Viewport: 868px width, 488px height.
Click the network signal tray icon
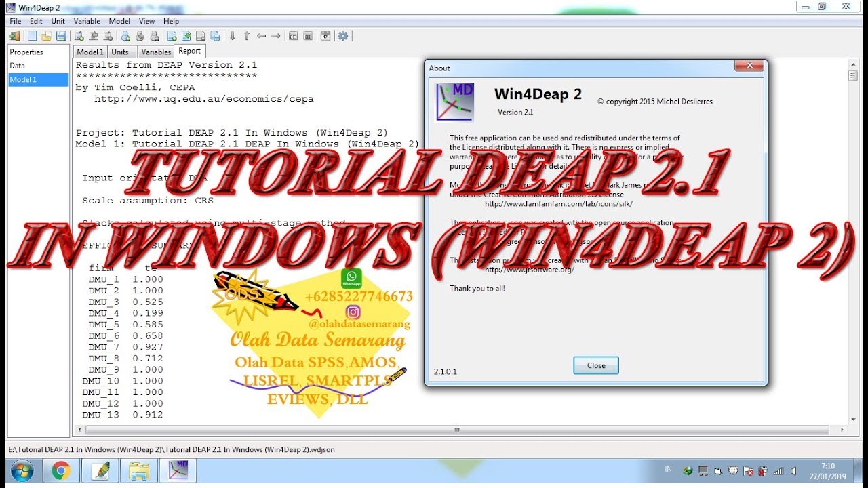tap(778, 471)
